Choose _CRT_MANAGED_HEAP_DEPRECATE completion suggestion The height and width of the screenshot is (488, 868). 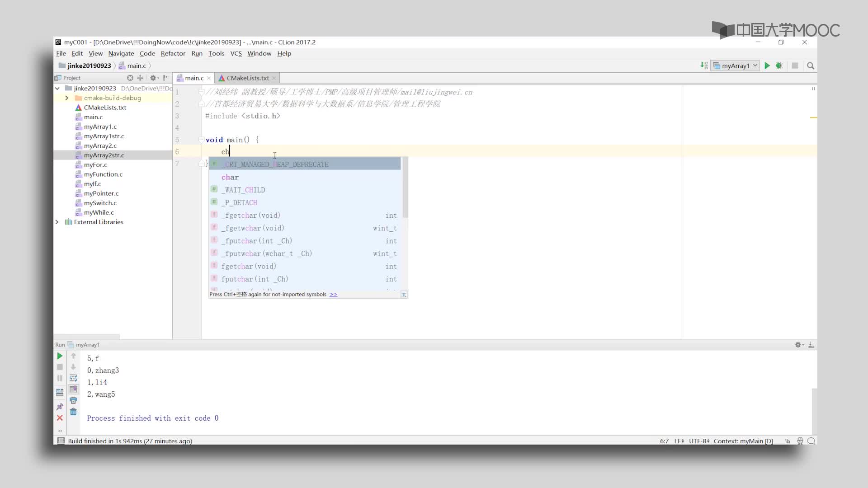305,164
